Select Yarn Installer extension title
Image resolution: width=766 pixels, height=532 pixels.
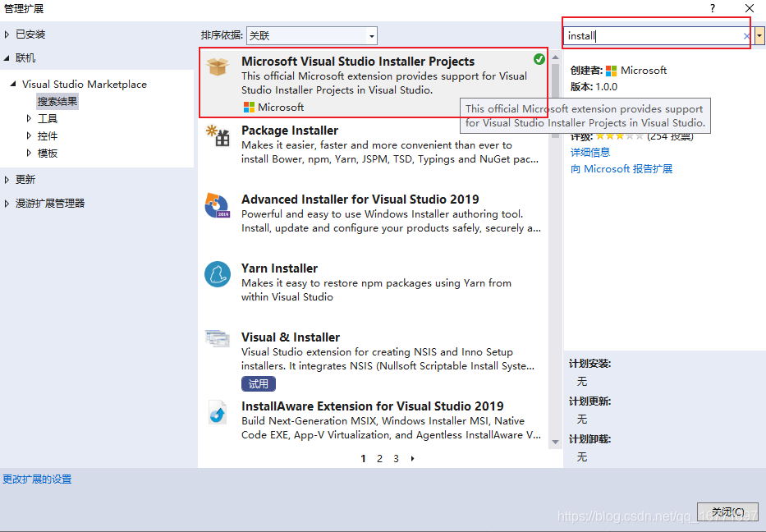(x=279, y=268)
